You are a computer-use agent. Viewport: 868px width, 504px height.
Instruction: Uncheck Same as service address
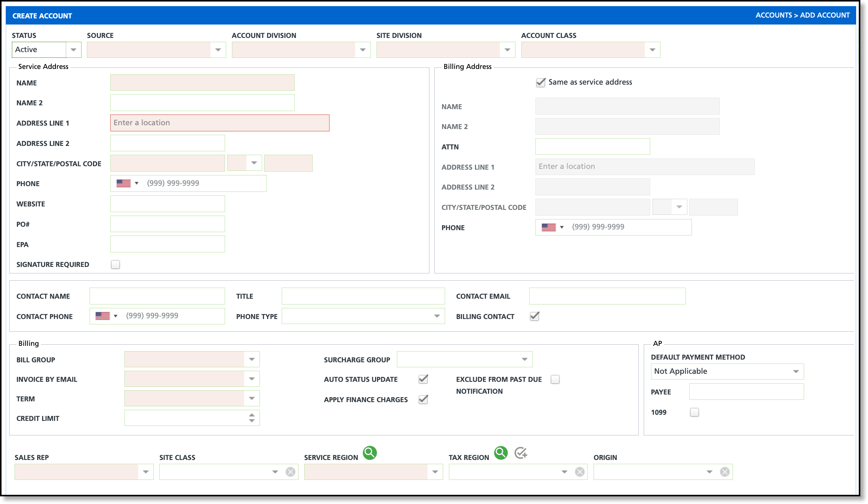(540, 82)
